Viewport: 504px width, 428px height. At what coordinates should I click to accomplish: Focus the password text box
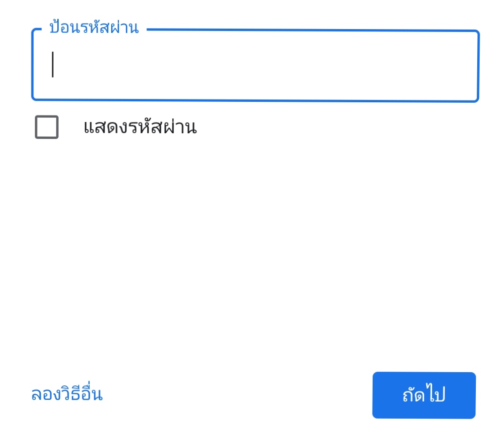pos(255,66)
